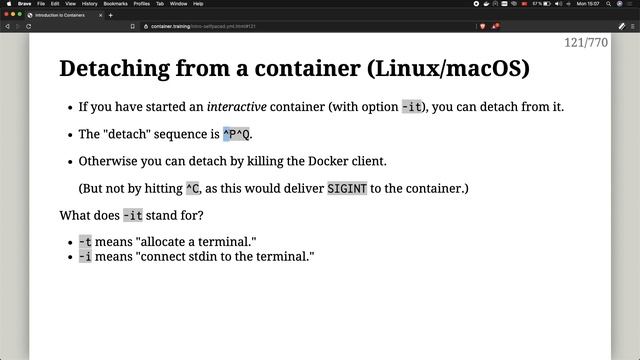Open the Bookmarks menu
The width and height of the screenshot is (640, 360).
116,4
